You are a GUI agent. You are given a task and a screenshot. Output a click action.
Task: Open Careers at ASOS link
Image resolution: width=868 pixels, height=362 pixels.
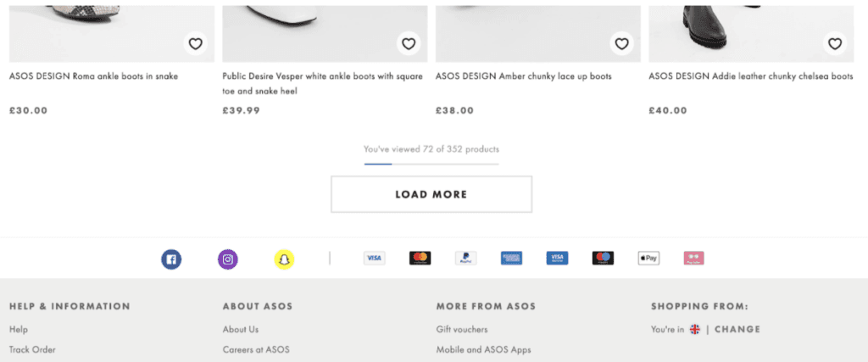coord(256,349)
